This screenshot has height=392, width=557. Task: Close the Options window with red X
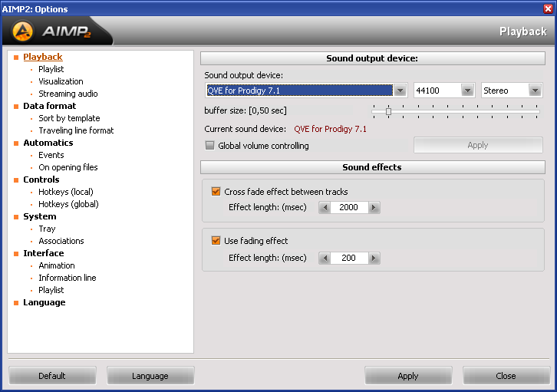coord(548,8)
